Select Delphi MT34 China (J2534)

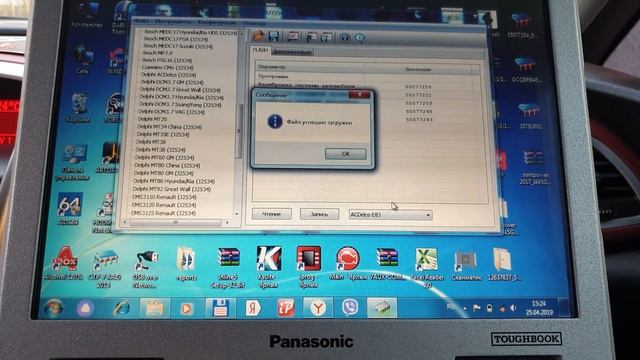tap(169, 127)
